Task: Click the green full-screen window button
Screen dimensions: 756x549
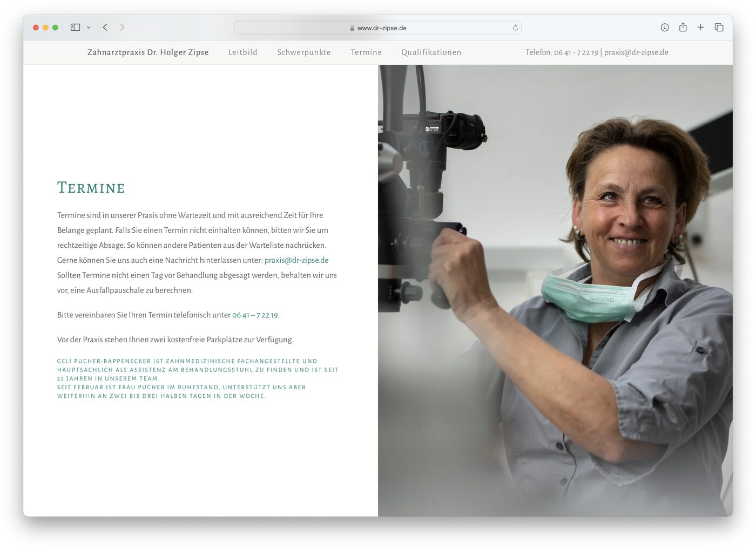Action: [55, 28]
